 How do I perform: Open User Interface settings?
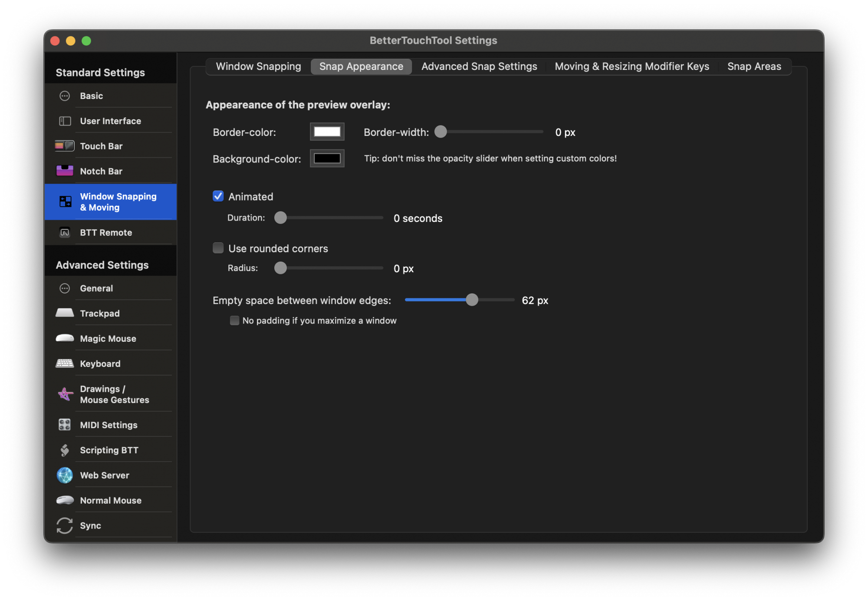click(110, 121)
